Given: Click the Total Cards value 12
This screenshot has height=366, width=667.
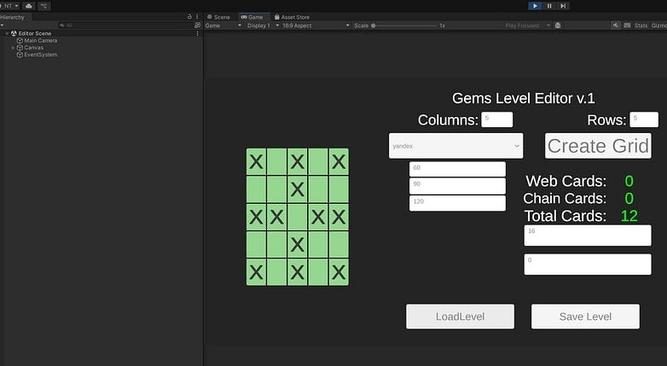Looking at the screenshot, I should (629, 216).
